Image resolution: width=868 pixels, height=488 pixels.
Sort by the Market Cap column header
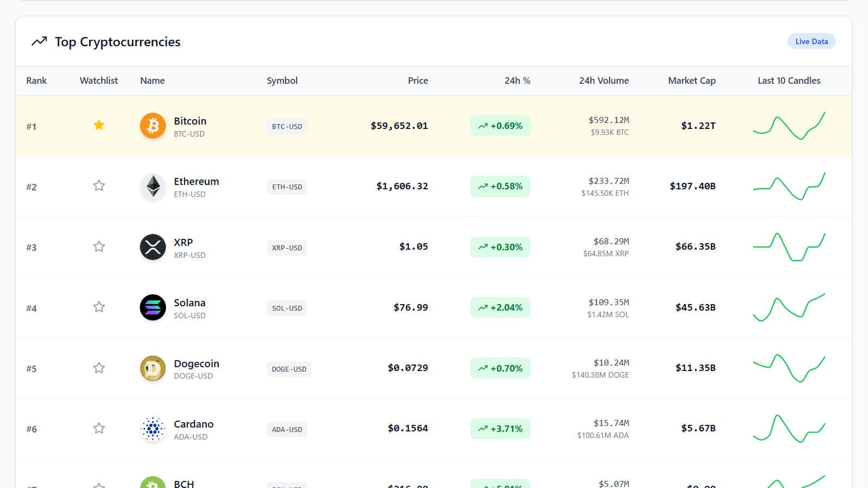click(692, 81)
